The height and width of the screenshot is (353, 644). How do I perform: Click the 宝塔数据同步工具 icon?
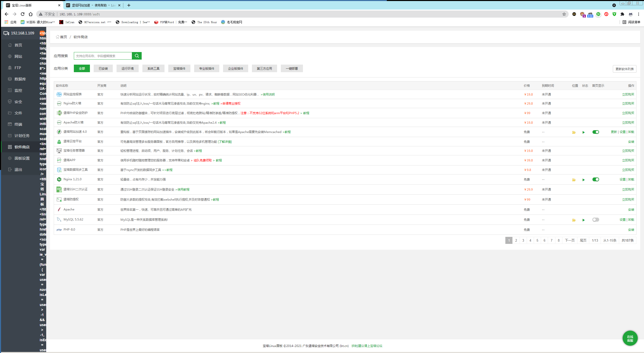click(x=59, y=170)
